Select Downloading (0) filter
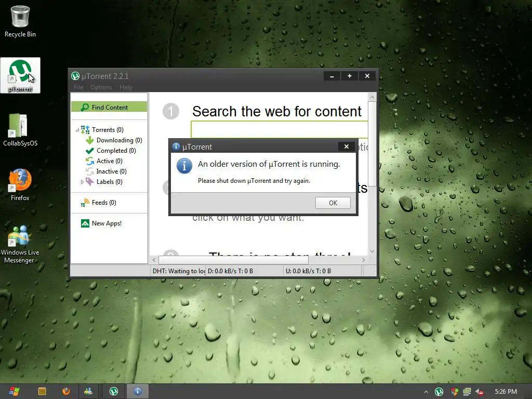Screen dimensions: 532x399 pyautogui.click(x=119, y=140)
